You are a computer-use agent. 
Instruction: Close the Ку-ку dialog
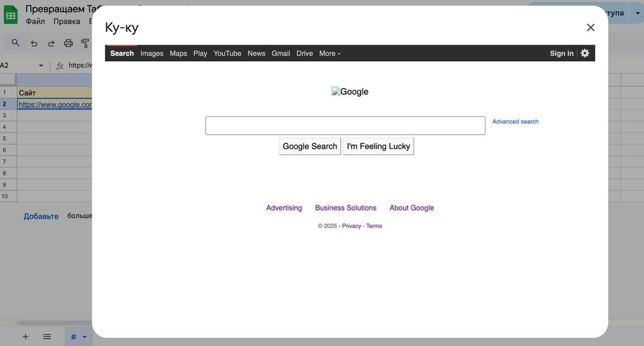point(590,27)
